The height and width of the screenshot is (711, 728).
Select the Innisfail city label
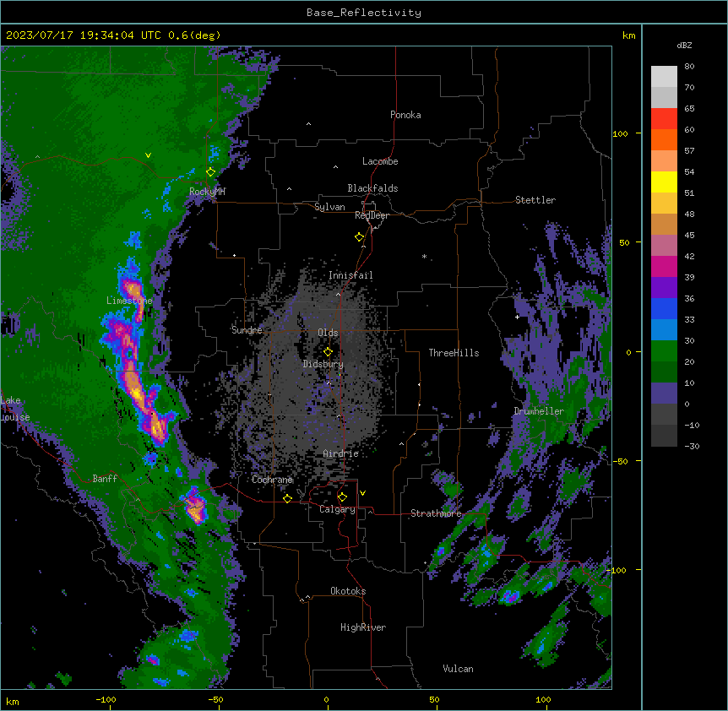click(350, 275)
